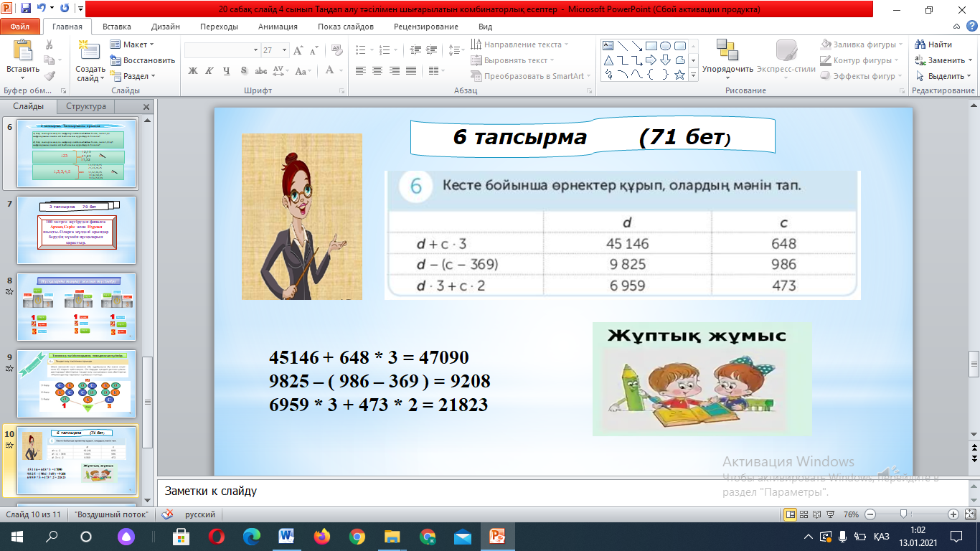Toggle strikethrough formatting (abc)

click(261, 70)
